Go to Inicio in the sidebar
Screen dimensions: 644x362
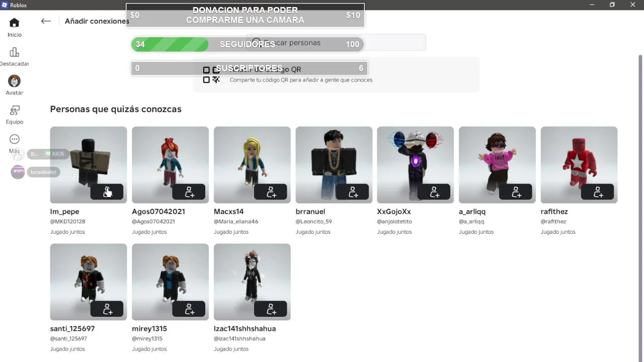click(x=14, y=27)
